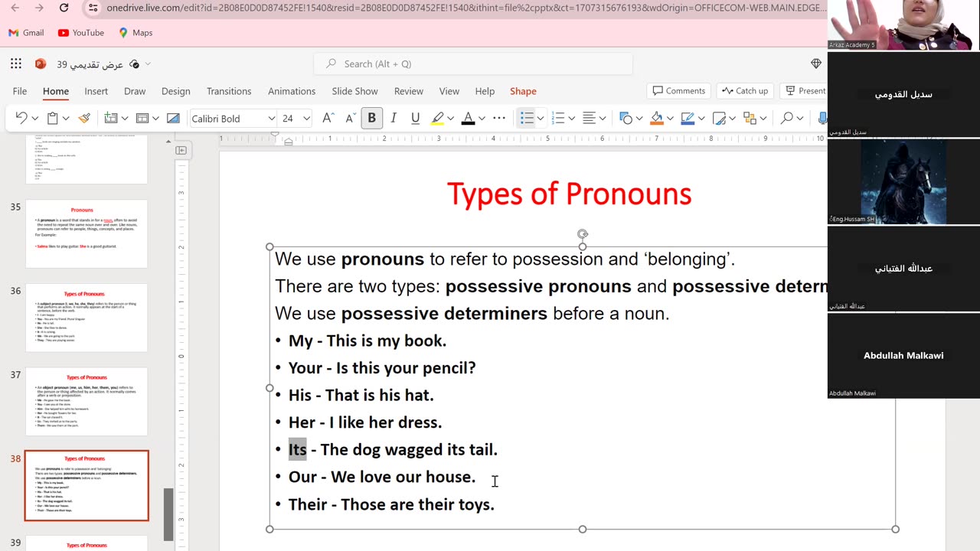The width and height of the screenshot is (980, 551).
Task: Open the Maps bookmark
Action: point(136,33)
